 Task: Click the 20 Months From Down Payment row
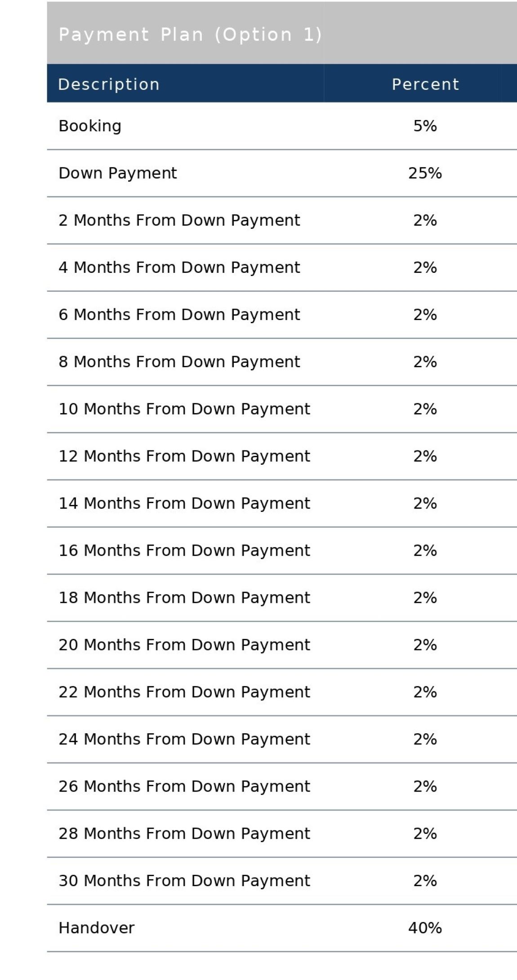[184, 645]
